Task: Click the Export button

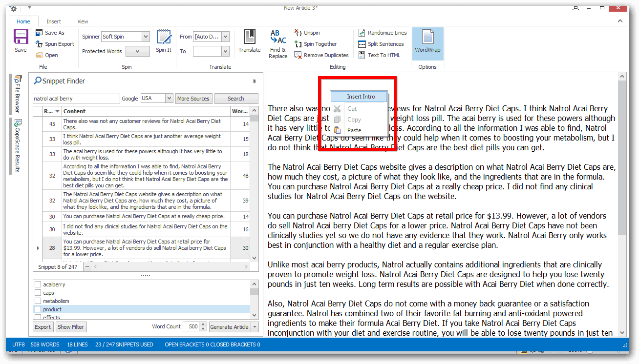Action: tap(43, 327)
